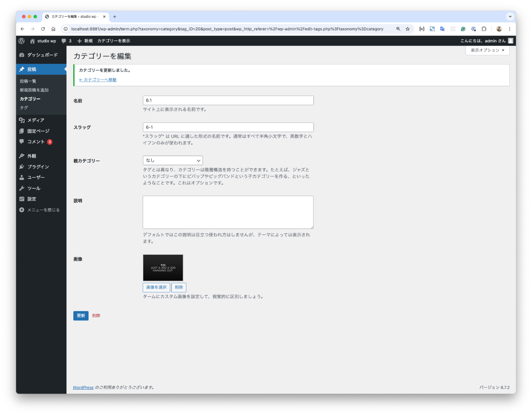Click the Grammarly extension icon
Viewport: 532px width, 415px height.
(463, 29)
